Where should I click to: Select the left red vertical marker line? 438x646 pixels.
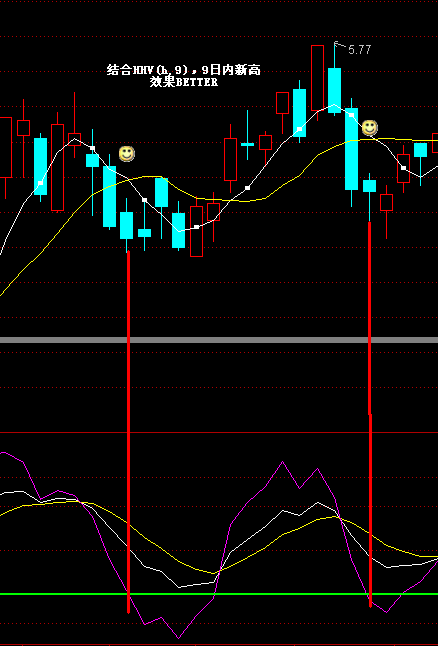129,432
